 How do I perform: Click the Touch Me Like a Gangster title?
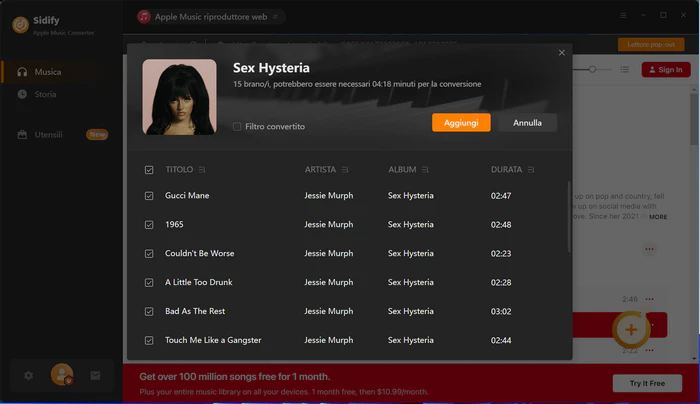pos(213,340)
